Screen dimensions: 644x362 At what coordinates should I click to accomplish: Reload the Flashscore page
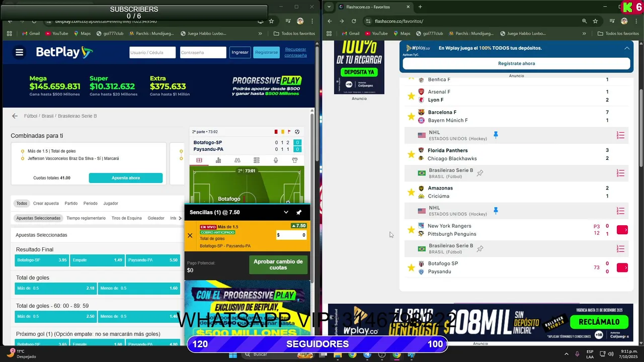coord(354,21)
